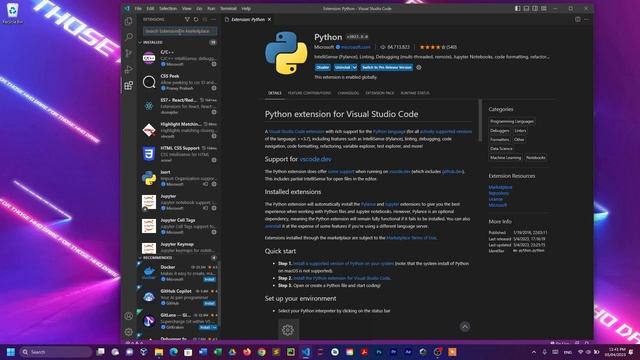Open manage gear for HTML CSS Support

tap(214, 160)
